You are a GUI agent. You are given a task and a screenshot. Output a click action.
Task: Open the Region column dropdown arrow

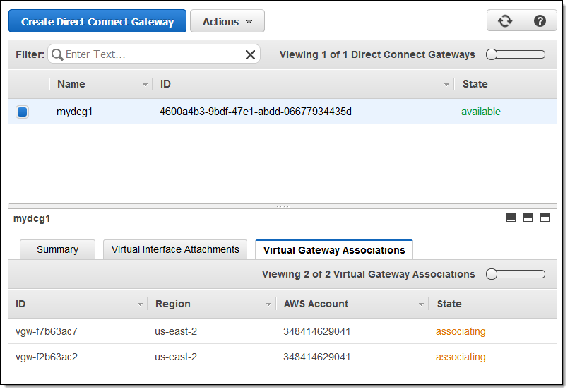(x=268, y=304)
